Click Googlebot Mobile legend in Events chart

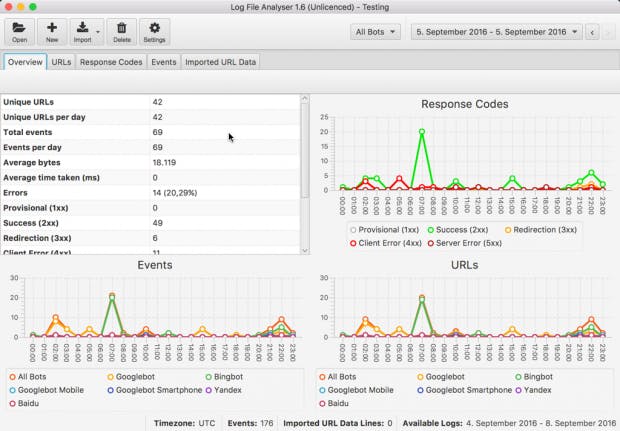click(x=47, y=390)
